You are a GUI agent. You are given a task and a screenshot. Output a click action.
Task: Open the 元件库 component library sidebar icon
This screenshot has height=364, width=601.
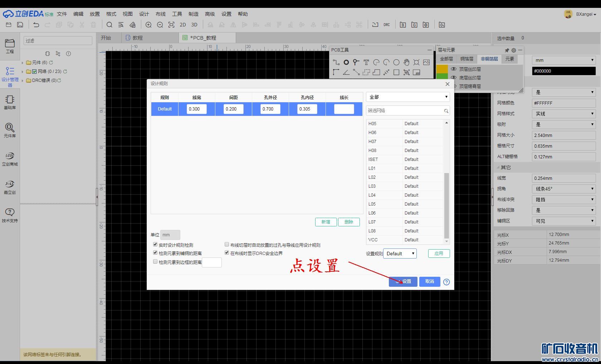10,130
